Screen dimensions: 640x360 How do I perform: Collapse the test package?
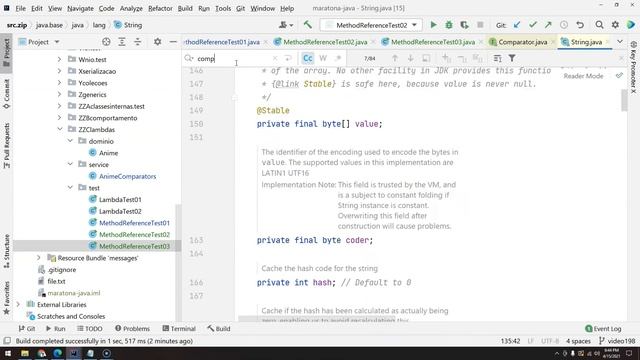point(70,187)
